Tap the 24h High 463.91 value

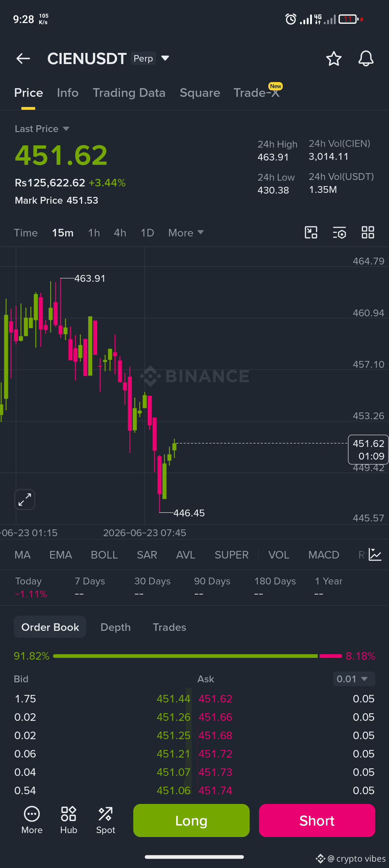(273, 157)
